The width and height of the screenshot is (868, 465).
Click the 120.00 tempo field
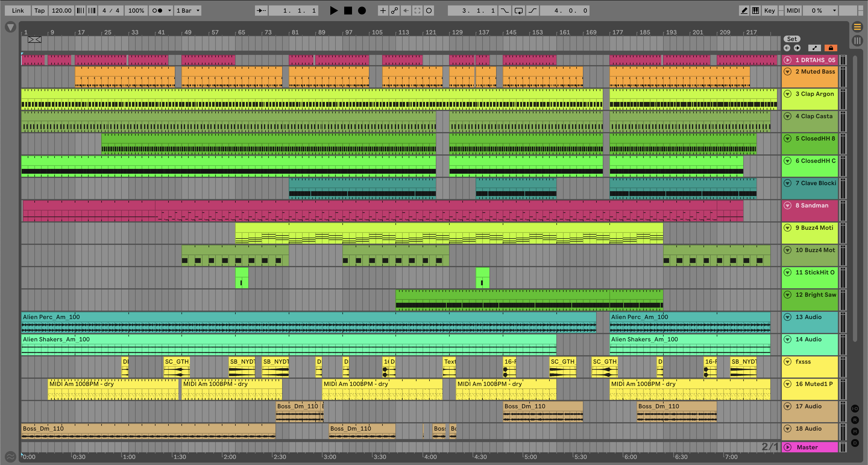[61, 11]
